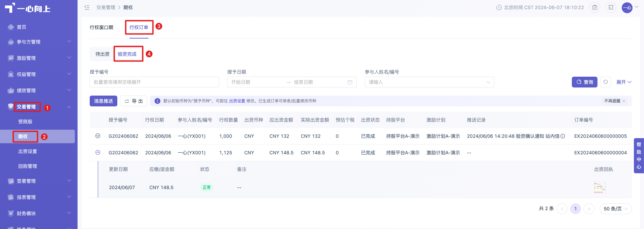
Task: Click the 消息推送 button
Action: 104,101
